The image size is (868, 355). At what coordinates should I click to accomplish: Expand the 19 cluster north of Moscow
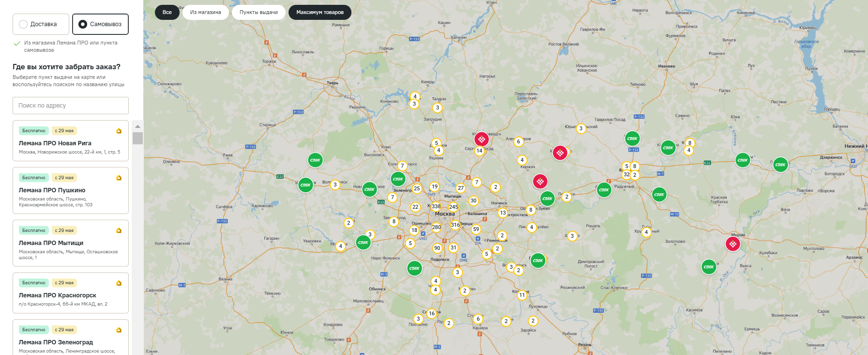(x=435, y=186)
